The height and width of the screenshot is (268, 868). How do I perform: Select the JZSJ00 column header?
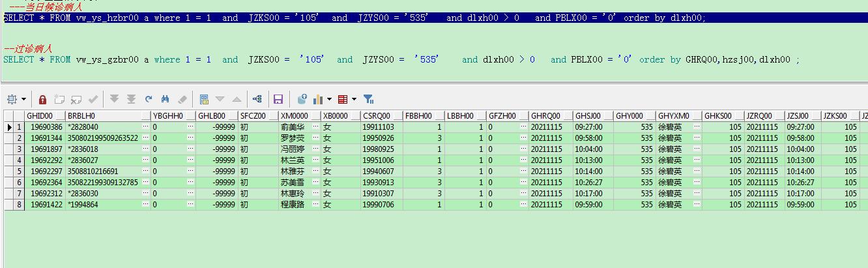pyautogui.click(x=802, y=116)
